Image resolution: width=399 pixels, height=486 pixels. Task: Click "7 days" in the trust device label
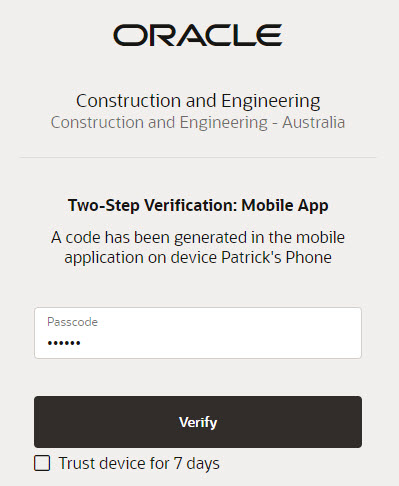pyautogui.click(x=196, y=464)
